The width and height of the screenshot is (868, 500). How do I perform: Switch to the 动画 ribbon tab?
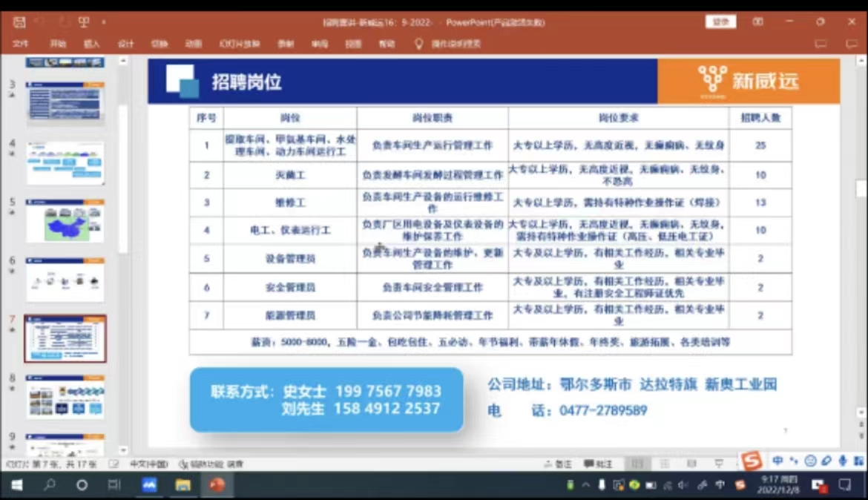(193, 44)
